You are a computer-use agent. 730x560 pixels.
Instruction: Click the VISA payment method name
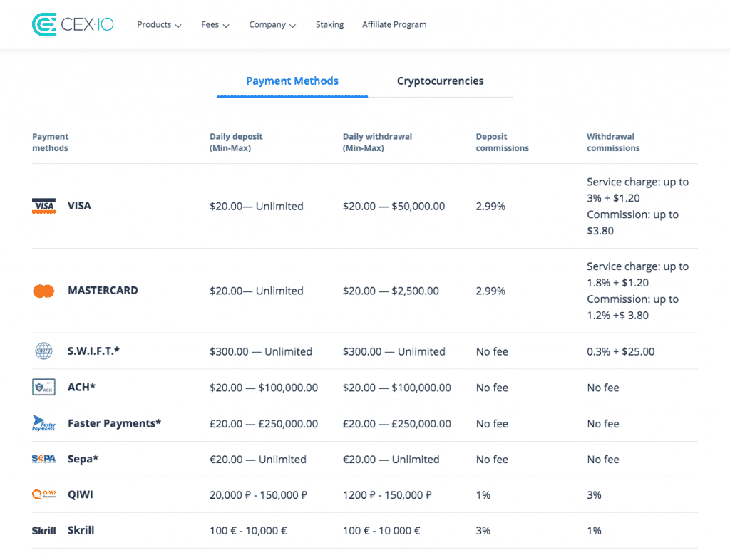(x=79, y=206)
